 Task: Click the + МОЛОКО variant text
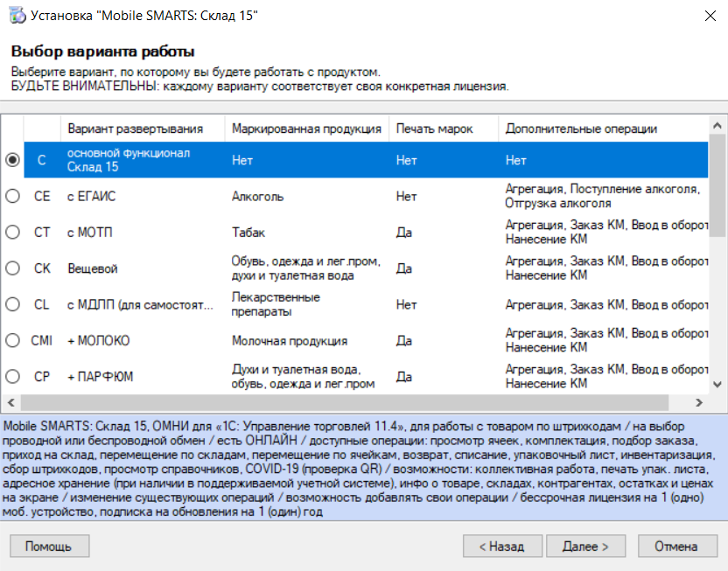[99, 341]
